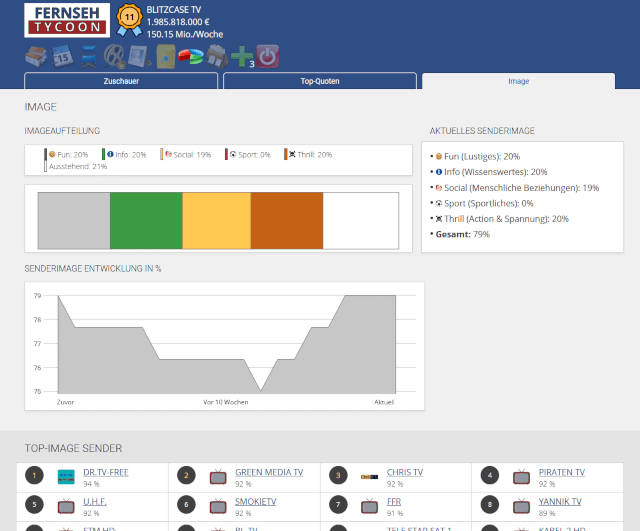Screen dimensions: 640x531
Task: Click the TV icon beside YANNIK TV
Action: coord(521,506)
